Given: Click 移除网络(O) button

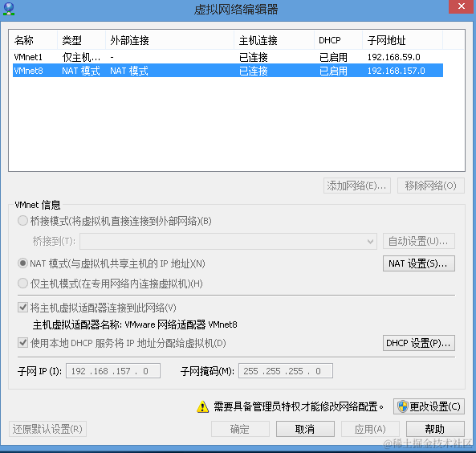Looking at the screenshot, I should 431,186.
